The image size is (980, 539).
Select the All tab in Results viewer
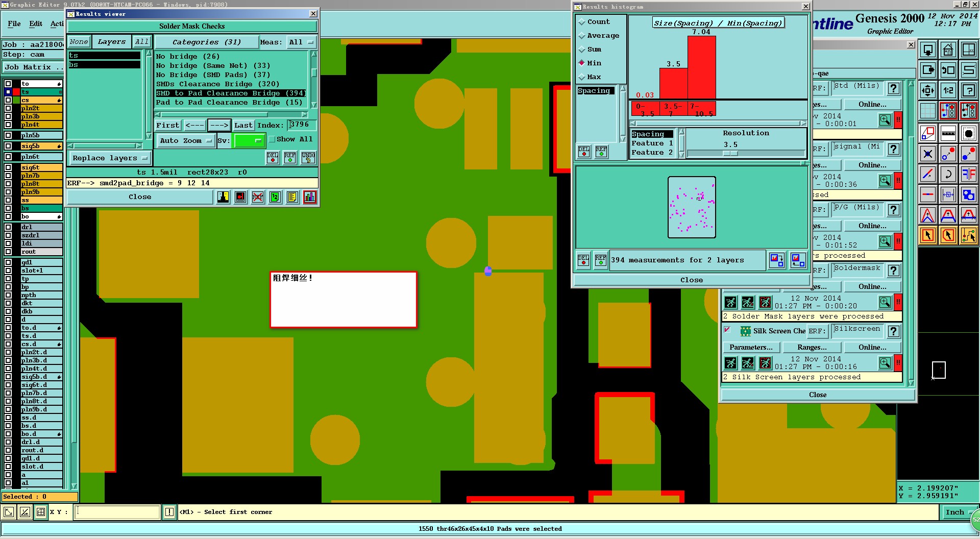[x=141, y=42]
